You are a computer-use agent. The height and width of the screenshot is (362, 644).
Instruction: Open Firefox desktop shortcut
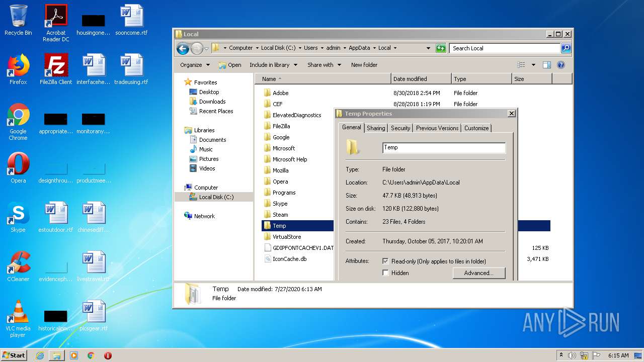(18, 69)
